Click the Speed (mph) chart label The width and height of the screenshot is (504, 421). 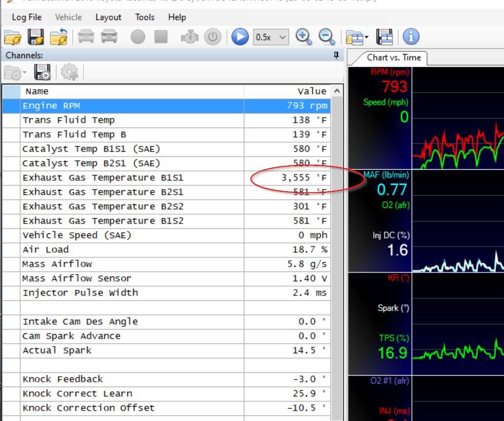386,102
